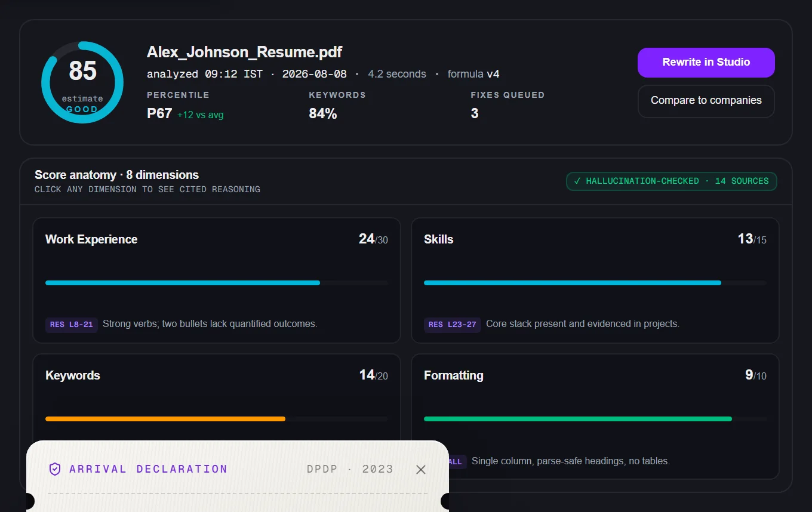
Task: Click the 'Score anatomy · 8 dimensions' heading
Action: (116, 175)
